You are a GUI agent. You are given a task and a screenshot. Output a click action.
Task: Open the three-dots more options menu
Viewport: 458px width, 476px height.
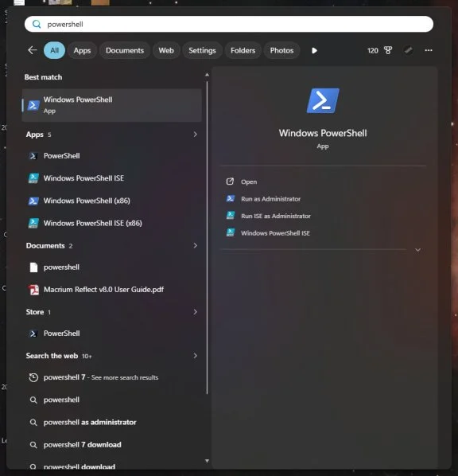[x=429, y=50]
